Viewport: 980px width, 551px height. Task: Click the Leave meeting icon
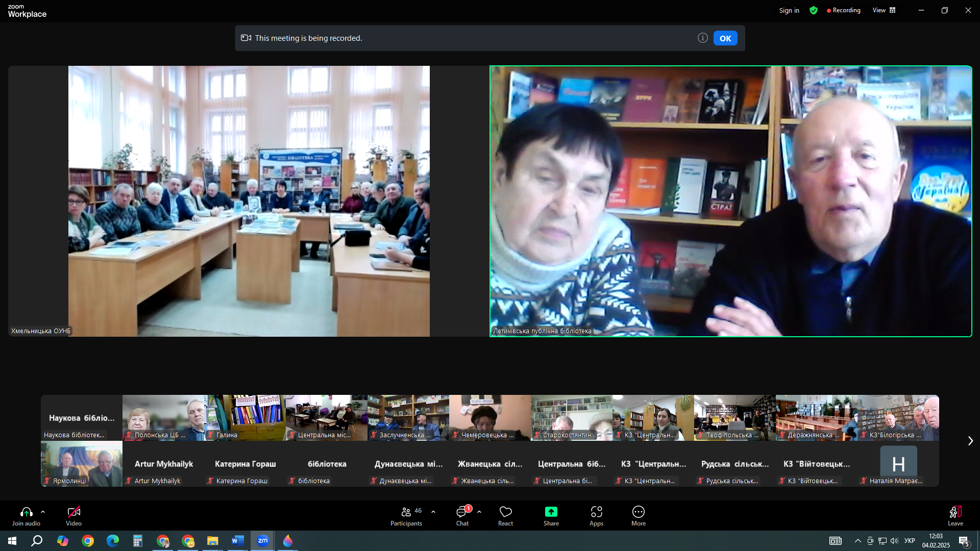point(955,515)
